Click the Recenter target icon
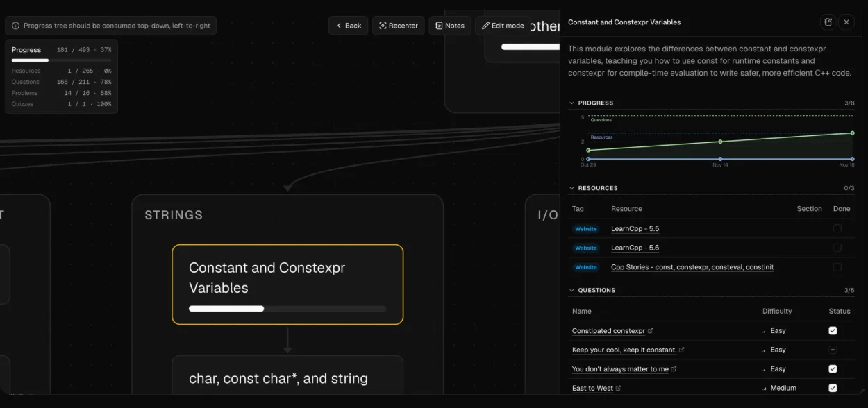Screen dimensions: 868x408 click(x=383, y=26)
